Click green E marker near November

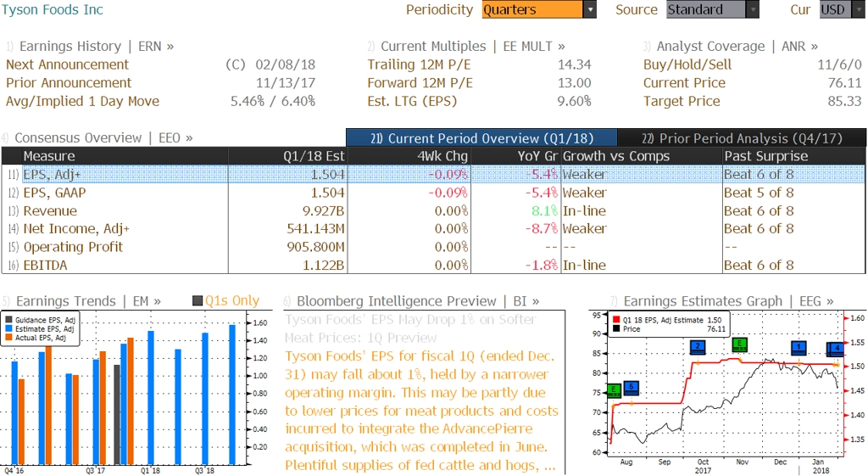click(739, 344)
